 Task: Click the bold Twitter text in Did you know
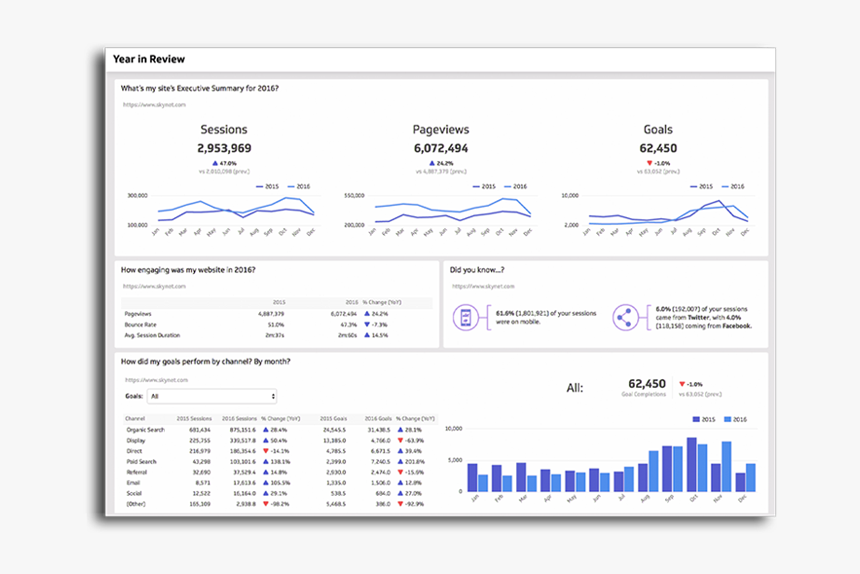click(698, 317)
